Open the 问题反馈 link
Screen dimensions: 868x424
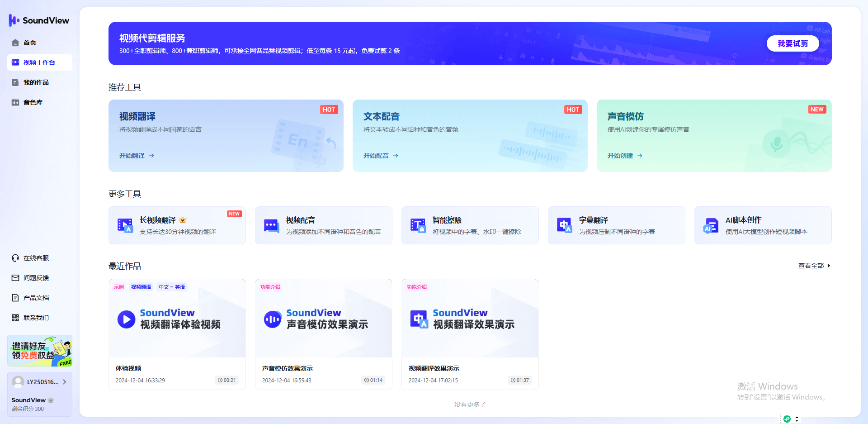pos(36,278)
